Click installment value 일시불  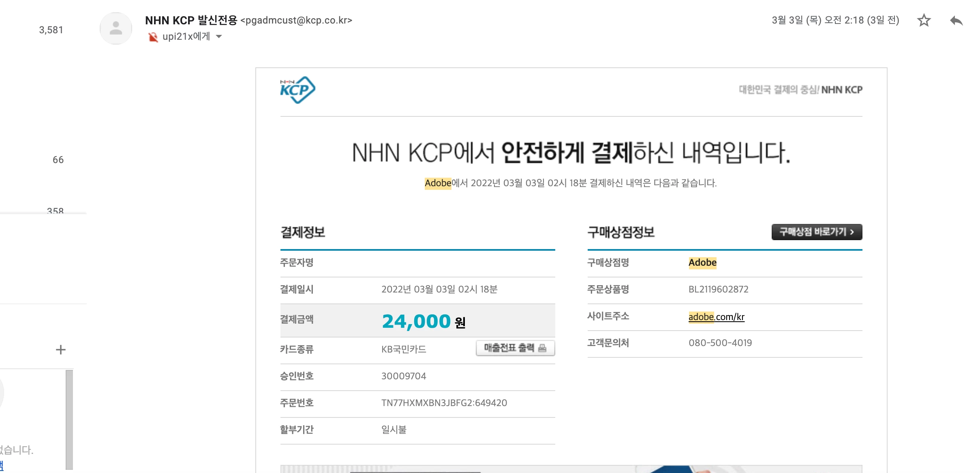click(x=394, y=430)
